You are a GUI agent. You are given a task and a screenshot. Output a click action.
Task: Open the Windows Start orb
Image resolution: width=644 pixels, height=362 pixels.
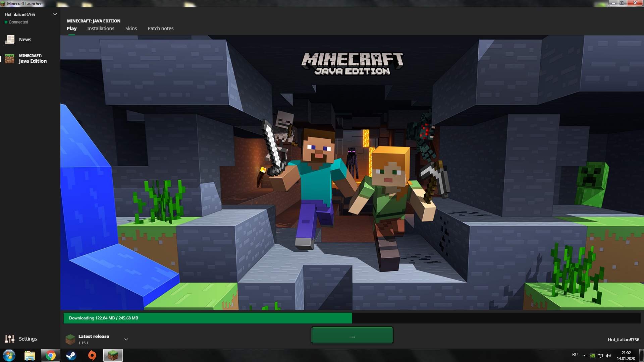(9, 355)
